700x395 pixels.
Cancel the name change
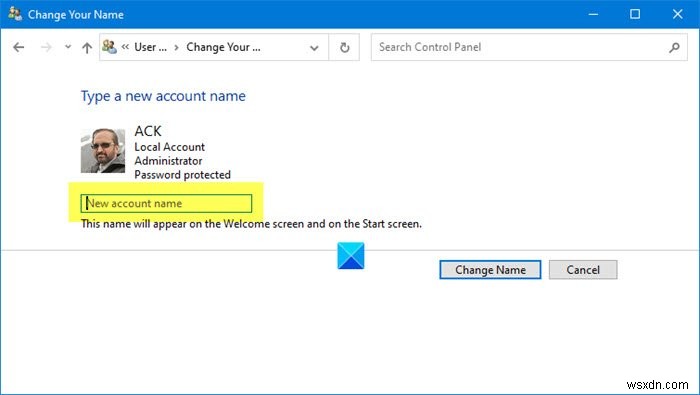click(583, 270)
